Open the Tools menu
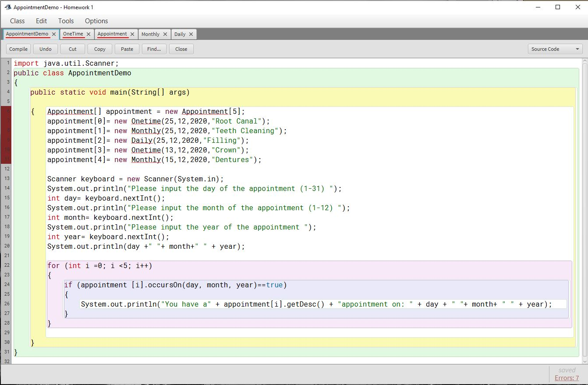 (66, 21)
